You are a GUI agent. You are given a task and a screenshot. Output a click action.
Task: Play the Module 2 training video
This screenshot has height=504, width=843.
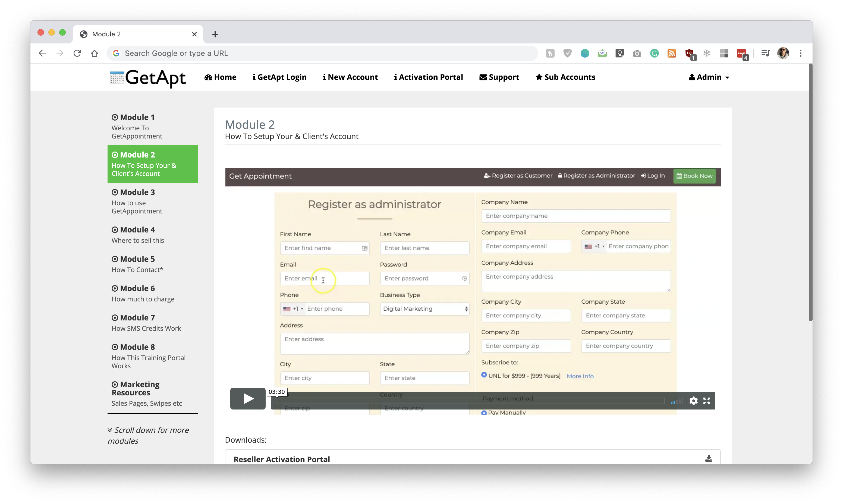pos(248,398)
